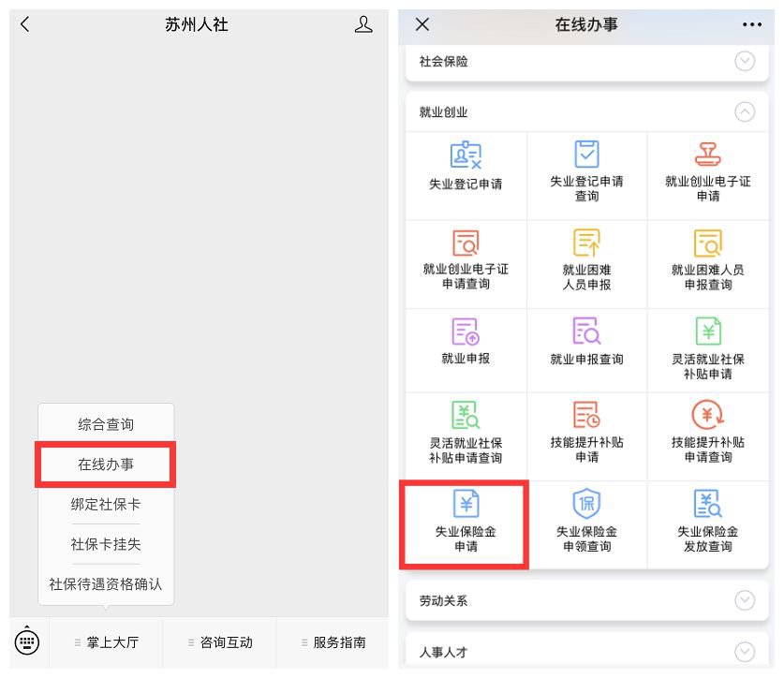Image resolution: width=784 pixels, height=678 pixels.
Task: Select 技能提升补贴申请 icon
Action: point(586,415)
